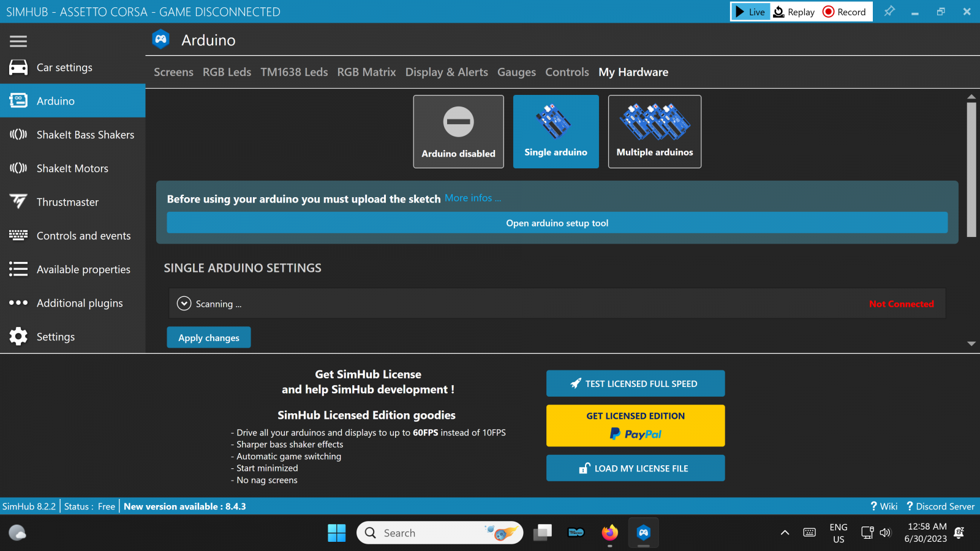Image resolution: width=980 pixels, height=551 pixels.
Task: Click New version available 8.4.3 notice
Action: coord(185,506)
